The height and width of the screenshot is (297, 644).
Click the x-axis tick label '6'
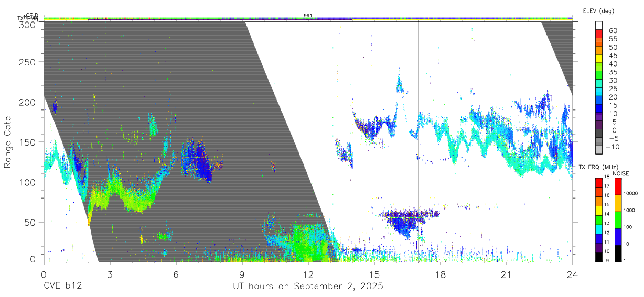[x=176, y=274]
